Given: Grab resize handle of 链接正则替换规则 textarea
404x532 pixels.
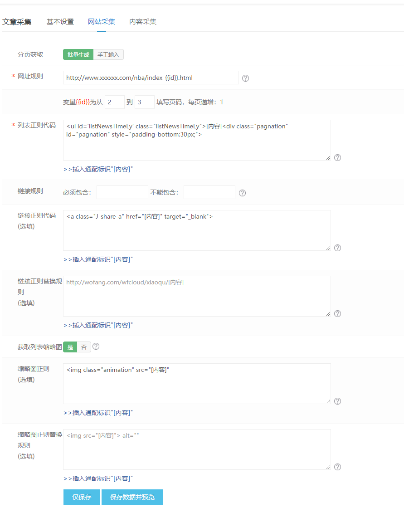Looking at the screenshot, I should click(x=328, y=314).
